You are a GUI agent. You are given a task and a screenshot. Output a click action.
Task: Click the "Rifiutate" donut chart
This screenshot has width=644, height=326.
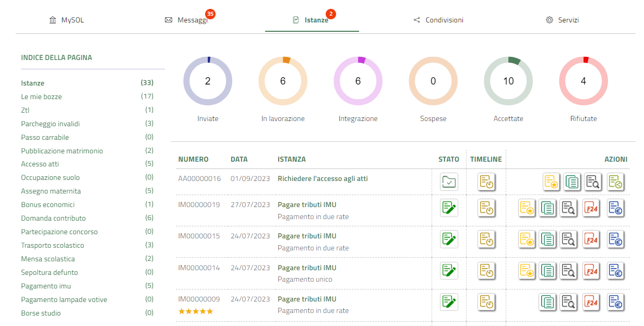pyautogui.click(x=583, y=81)
